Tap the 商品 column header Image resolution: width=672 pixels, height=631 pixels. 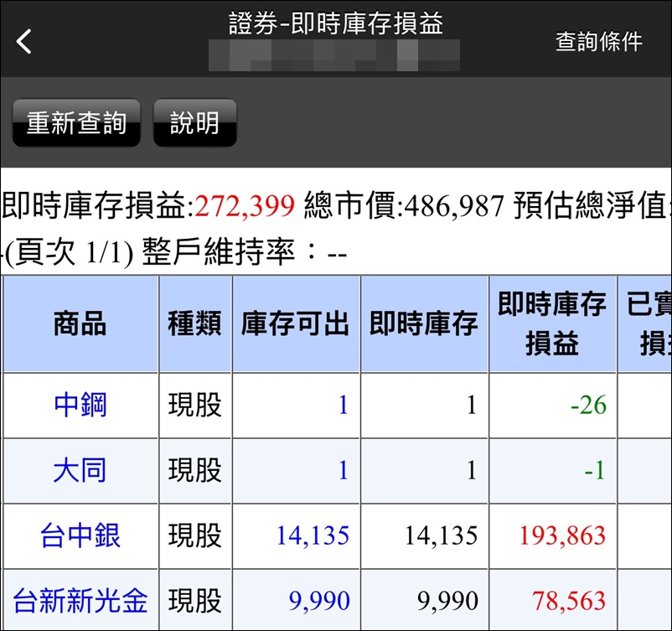click(78, 324)
